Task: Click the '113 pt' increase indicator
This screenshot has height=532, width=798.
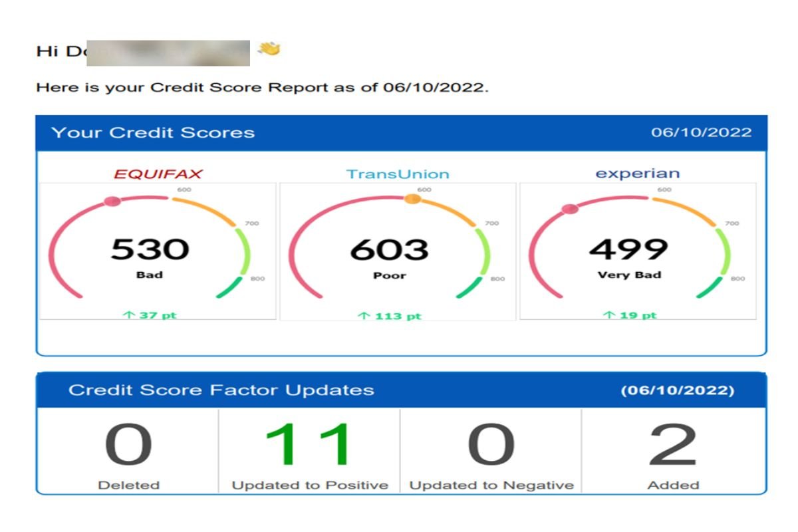Action: coord(390,316)
